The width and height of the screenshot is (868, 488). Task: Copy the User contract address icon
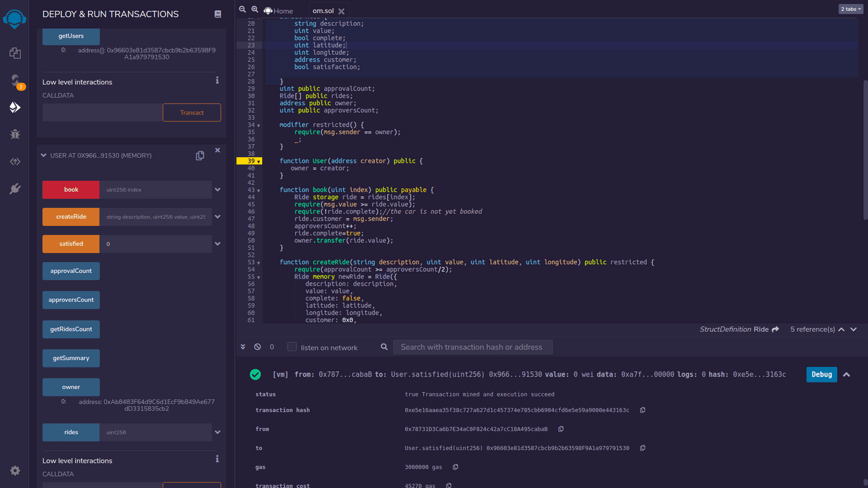tap(200, 155)
